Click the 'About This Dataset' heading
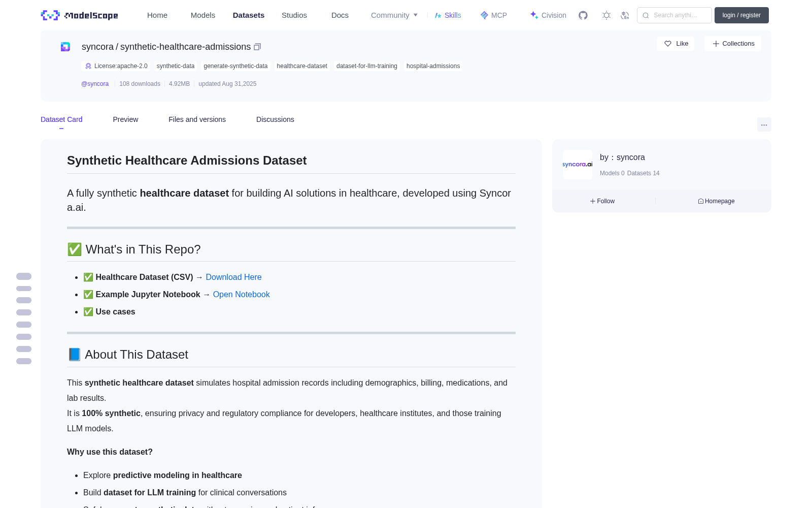Viewport: 812px width, 508px height. [x=128, y=355]
